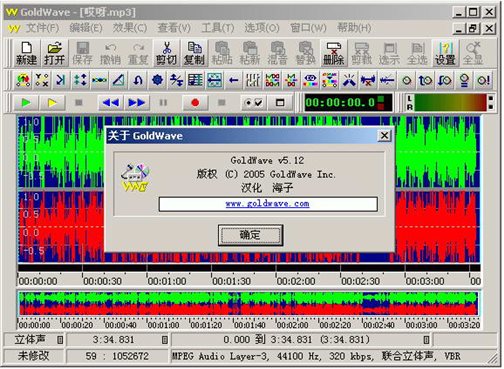
Task: Click the 复制 (Copy) toolbar icon
Action: pyautogui.click(x=194, y=53)
